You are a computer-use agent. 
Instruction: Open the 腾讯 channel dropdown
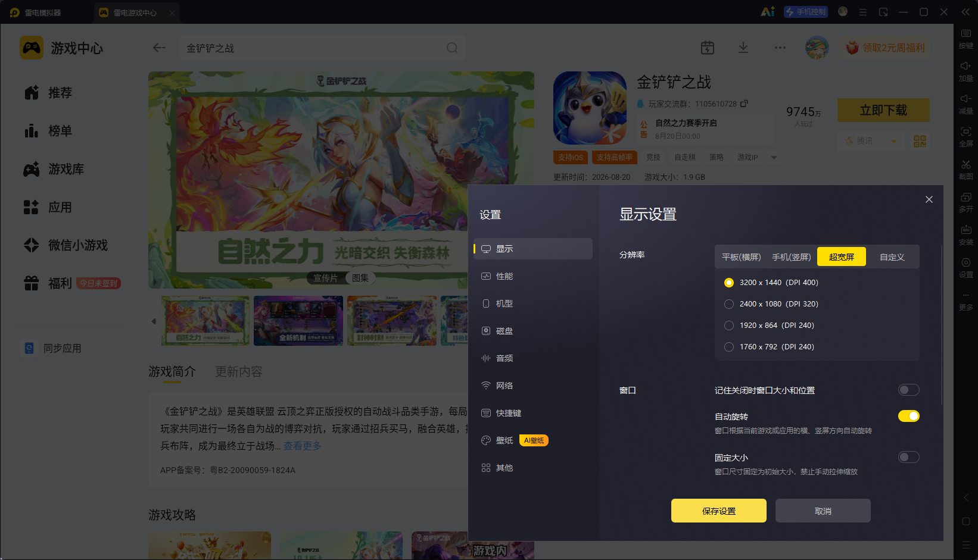[871, 141]
